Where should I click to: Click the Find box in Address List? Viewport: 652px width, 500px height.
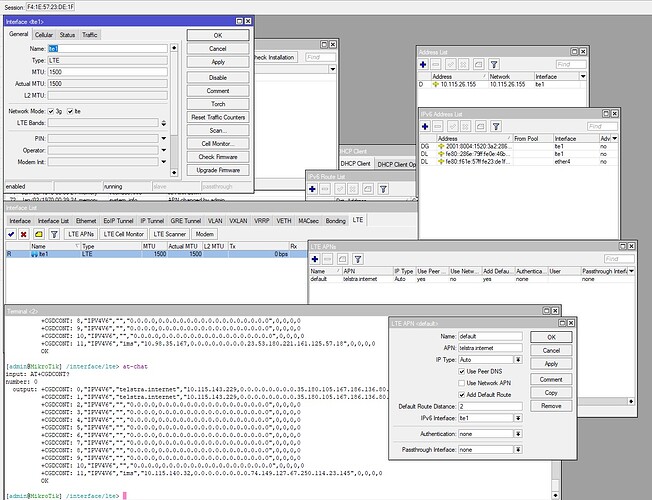(570, 64)
